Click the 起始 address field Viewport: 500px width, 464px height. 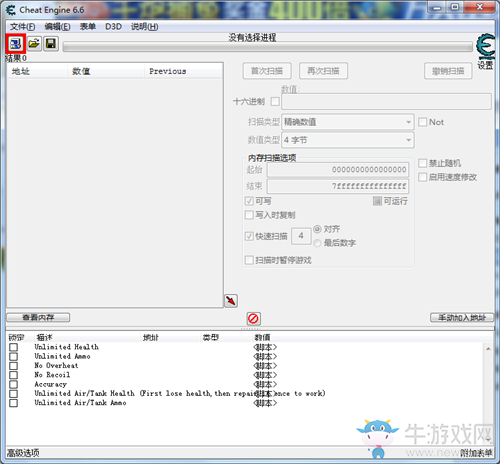338,170
